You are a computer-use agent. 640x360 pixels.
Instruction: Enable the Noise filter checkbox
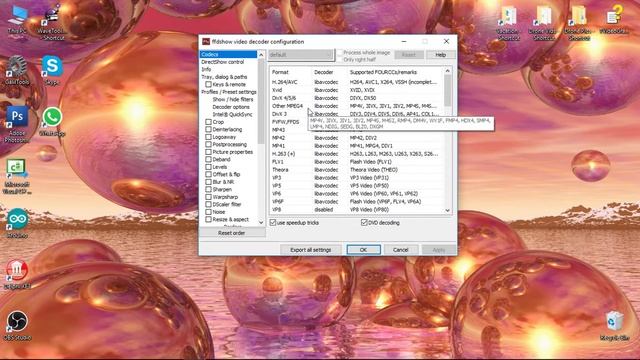[208, 212]
